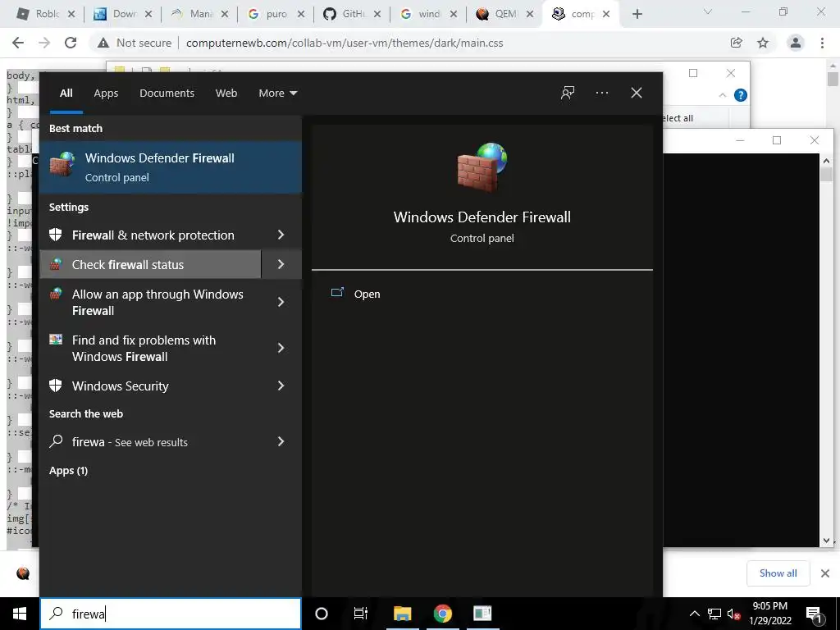The image size is (840, 630).
Task: Click the network tray icon
Action: tap(714, 614)
